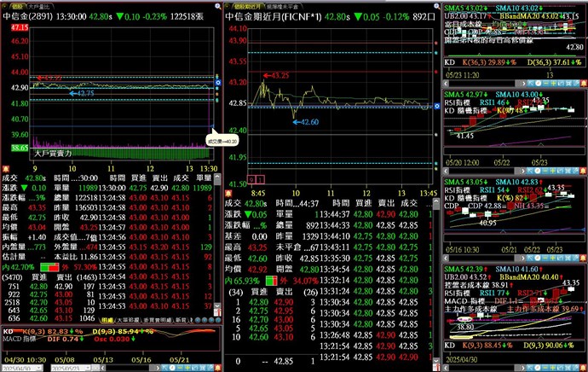Select the cursor tool in the 05/23 11:20 chart toolbar
This screenshot has height=372, width=588.
(531, 84)
